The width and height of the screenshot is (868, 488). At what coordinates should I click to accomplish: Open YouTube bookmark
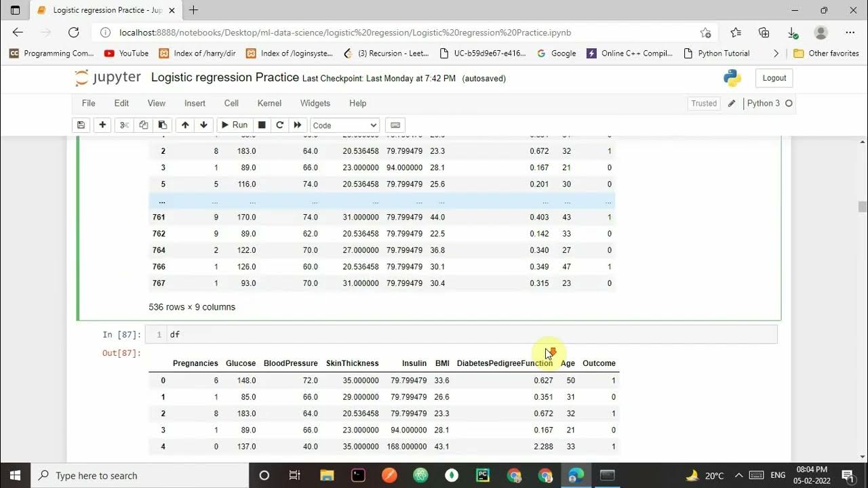coord(126,53)
